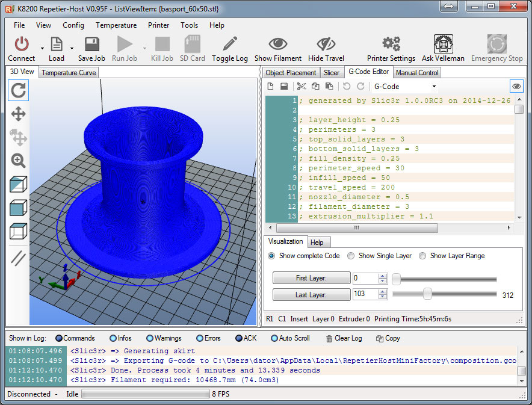Image resolution: width=532 pixels, height=405 pixels.
Task: Switch to Temperature Curve tab
Action: (69, 73)
